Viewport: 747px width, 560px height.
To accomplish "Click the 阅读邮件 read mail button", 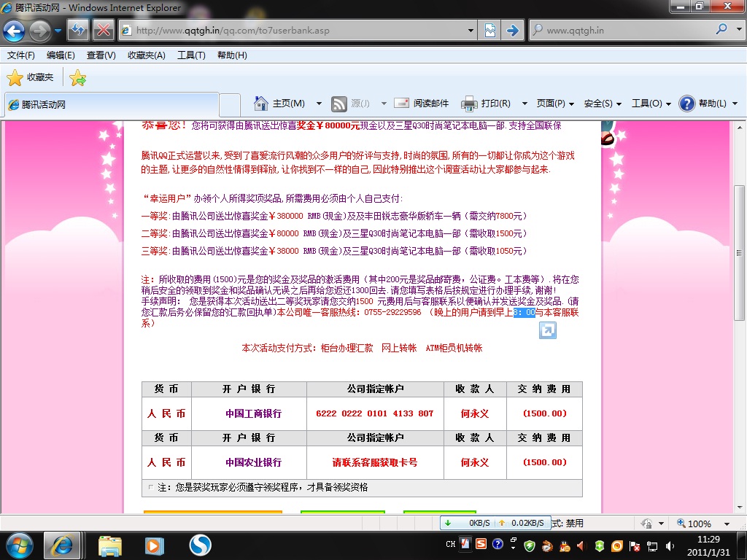I will click(x=422, y=104).
